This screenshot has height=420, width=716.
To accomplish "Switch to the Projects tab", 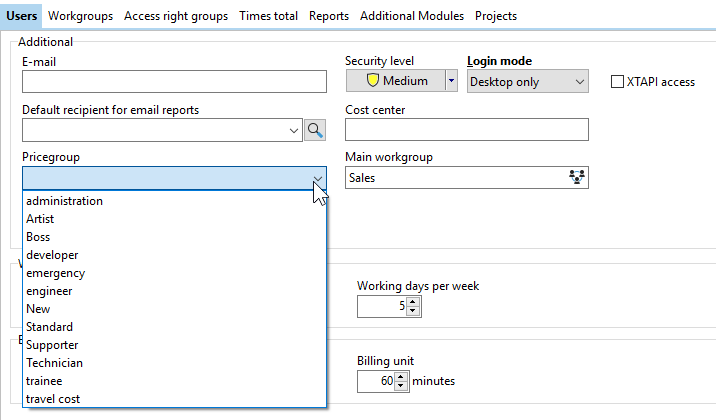I will click(496, 16).
